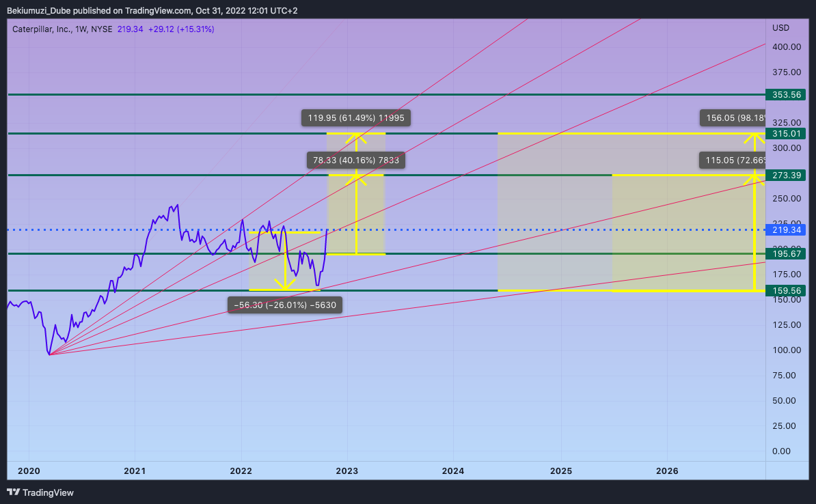The image size is (816, 504).
Task: Click the 50.00 tick on the price scale
Action: point(785,400)
